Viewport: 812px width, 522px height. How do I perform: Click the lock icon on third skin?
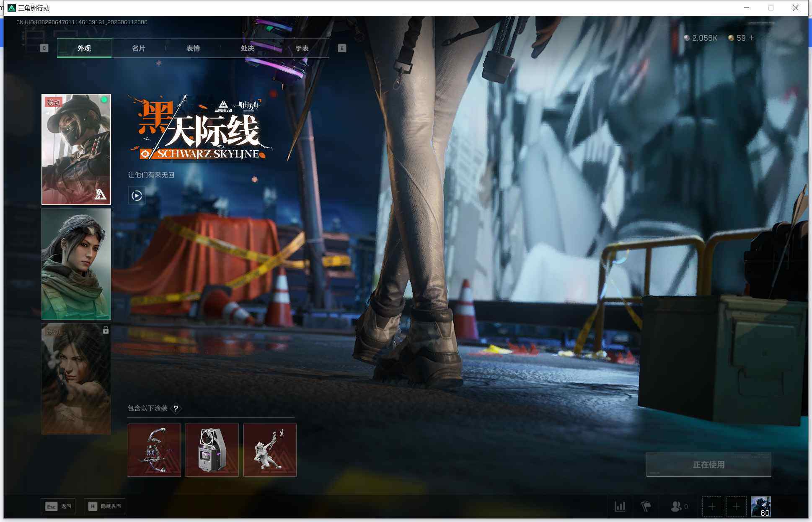coord(106,330)
